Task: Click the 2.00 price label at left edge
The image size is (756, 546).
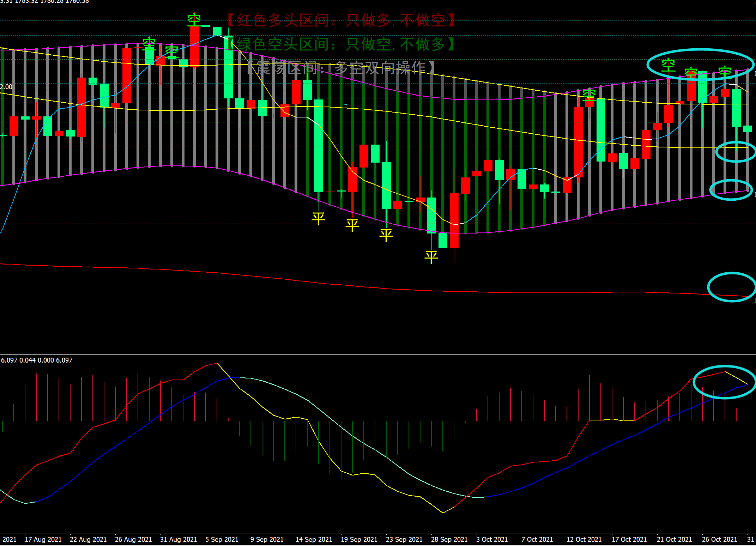Action: click(x=6, y=87)
